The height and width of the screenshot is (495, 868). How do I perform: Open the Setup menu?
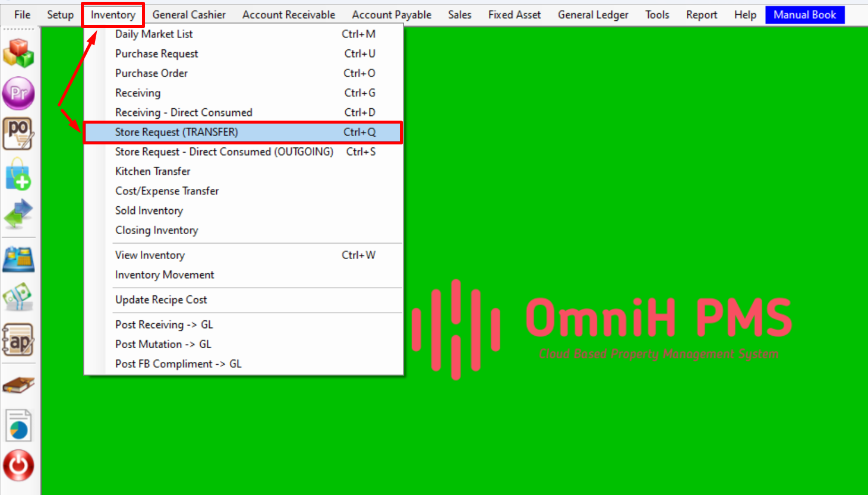(x=61, y=15)
